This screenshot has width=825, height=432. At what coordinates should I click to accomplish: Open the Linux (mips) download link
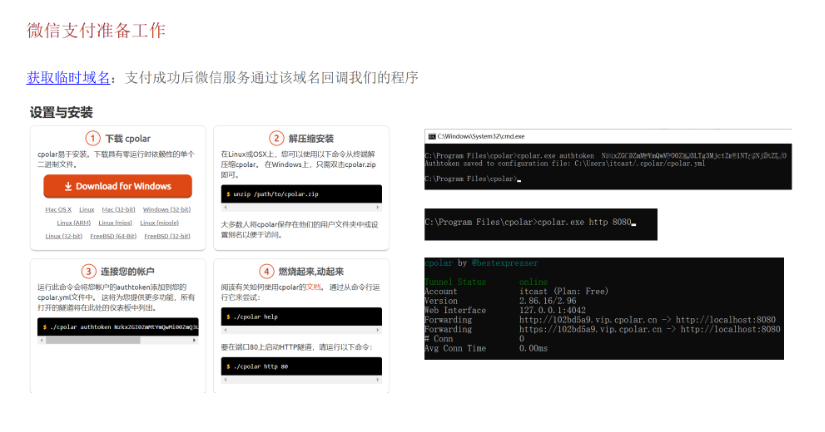tap(115, 223)
